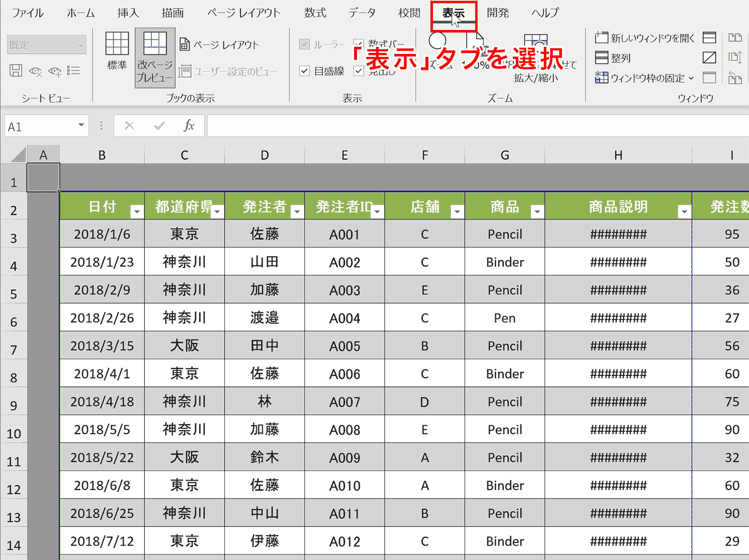The image size is (749, 560).
Task: Toggle the 目盛線 gridlines checkbox
Action: pyautogui.click(x=304, y=71)
